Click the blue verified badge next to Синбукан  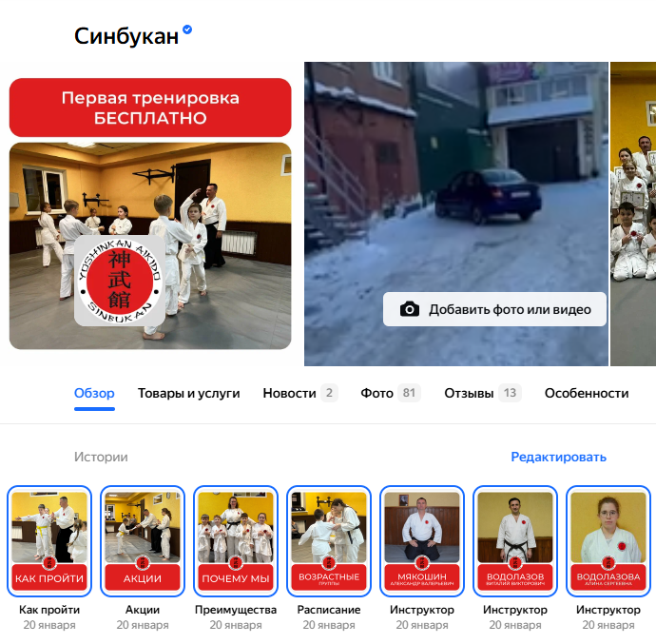tap(187, 29)
